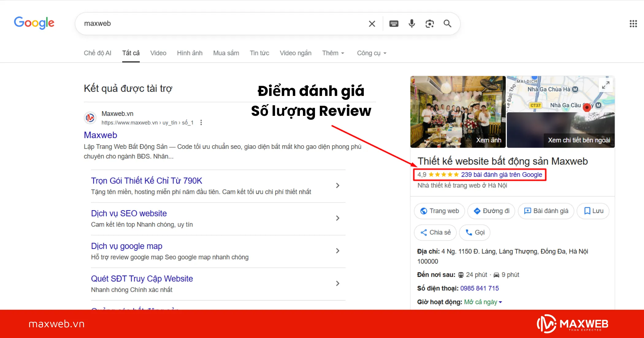Save the business with Lưu button
644x338 pixels.
click(592, 211)
